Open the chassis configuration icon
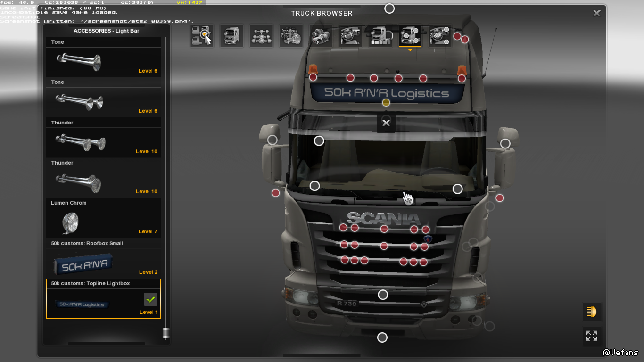644x362 pixels. [x=261, y=36]
